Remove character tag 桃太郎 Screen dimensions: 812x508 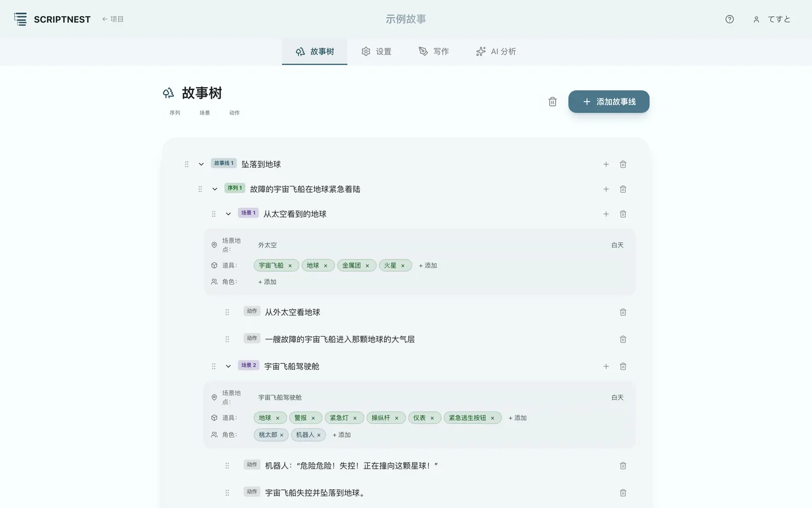tap(282, 435)
